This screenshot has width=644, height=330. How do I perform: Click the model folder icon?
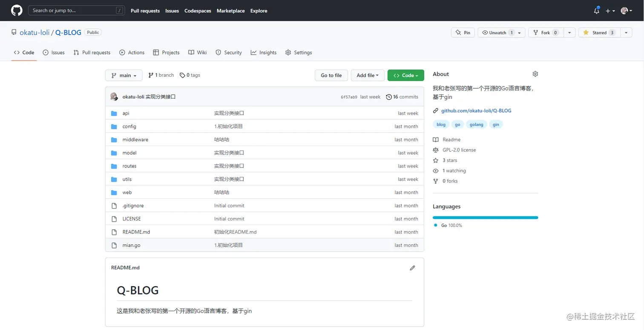click(x=114, y=153)
